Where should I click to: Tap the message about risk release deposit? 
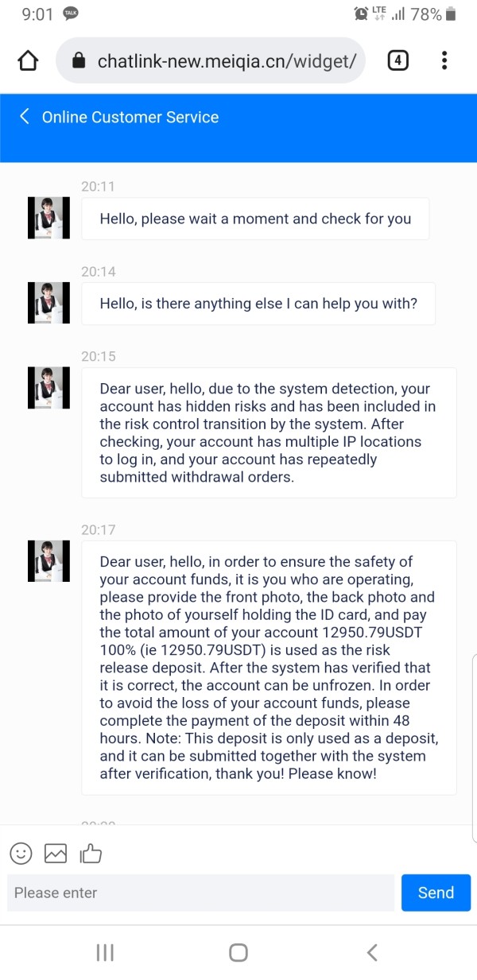pyautogui.click(x=270, y=668)
